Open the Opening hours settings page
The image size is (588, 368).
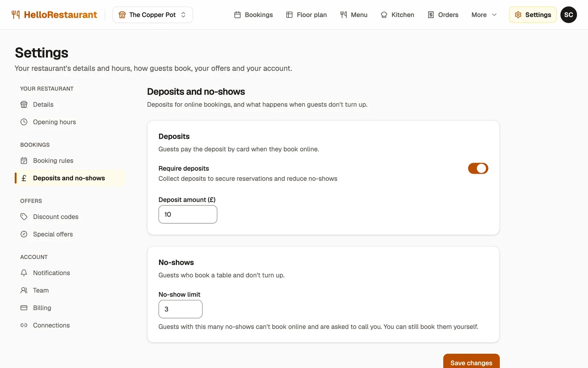click(x=70, y=122)
